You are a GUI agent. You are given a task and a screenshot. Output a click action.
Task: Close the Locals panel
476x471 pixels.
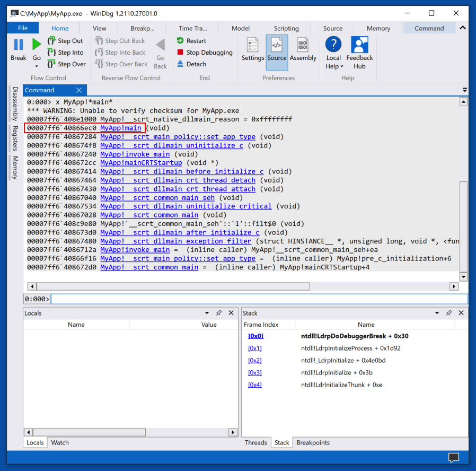[x=231, y=313]
